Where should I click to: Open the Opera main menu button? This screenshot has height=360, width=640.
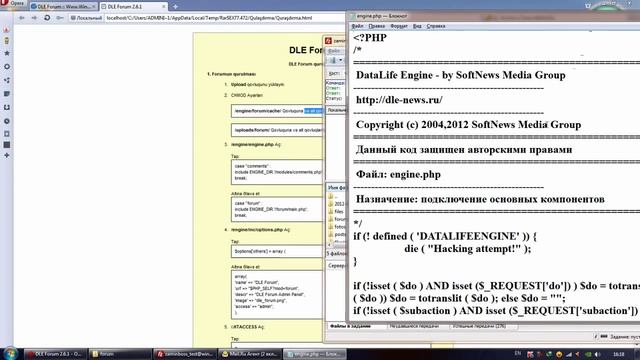[x=12, y=3]
